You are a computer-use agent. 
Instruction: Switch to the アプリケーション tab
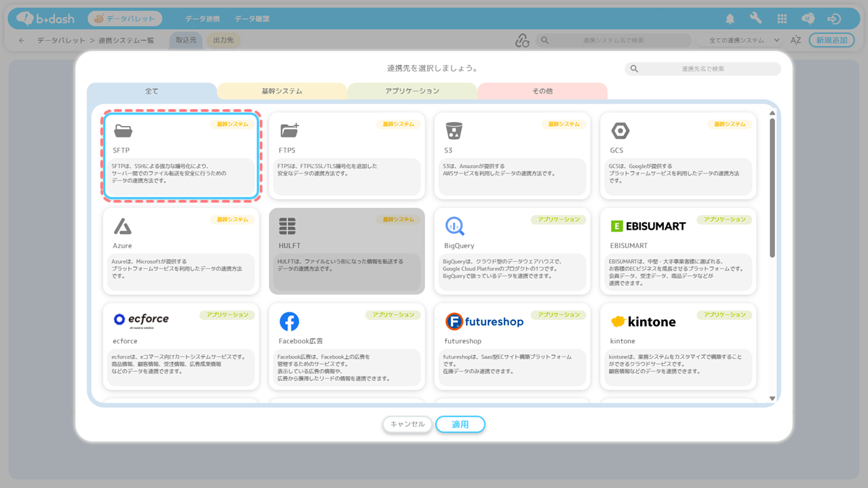pyautogui.click(x=412, y=91)
